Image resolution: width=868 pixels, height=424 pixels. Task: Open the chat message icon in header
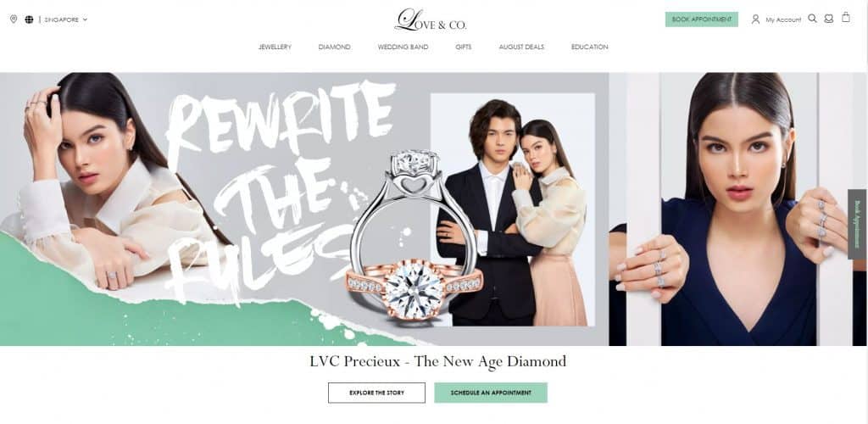(829, 19)
